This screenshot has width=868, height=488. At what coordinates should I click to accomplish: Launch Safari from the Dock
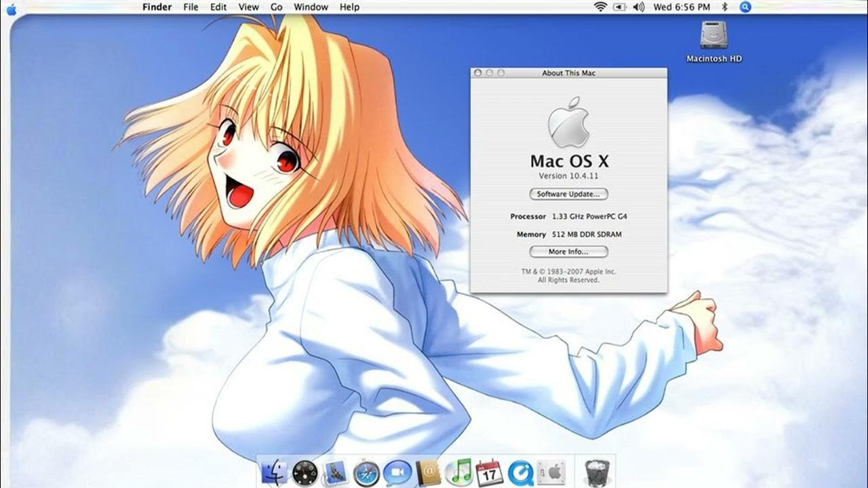(x=367, y=472)
